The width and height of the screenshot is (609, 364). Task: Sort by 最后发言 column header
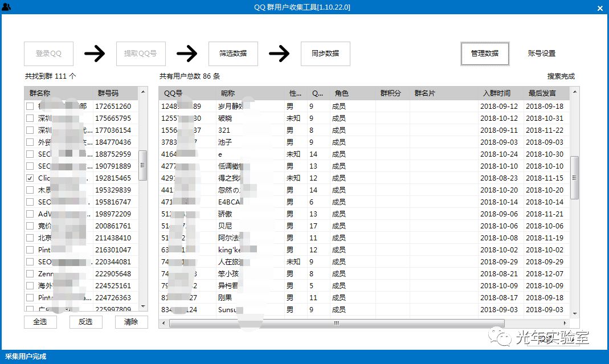(x=546, y=93)
